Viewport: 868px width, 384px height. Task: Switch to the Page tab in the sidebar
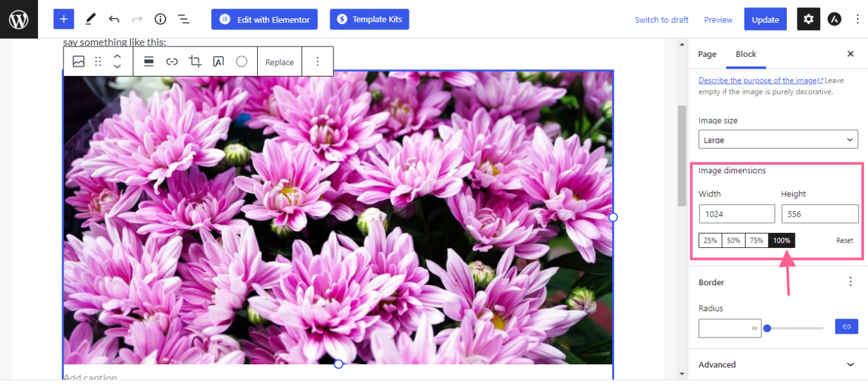[x=706, y=54]
